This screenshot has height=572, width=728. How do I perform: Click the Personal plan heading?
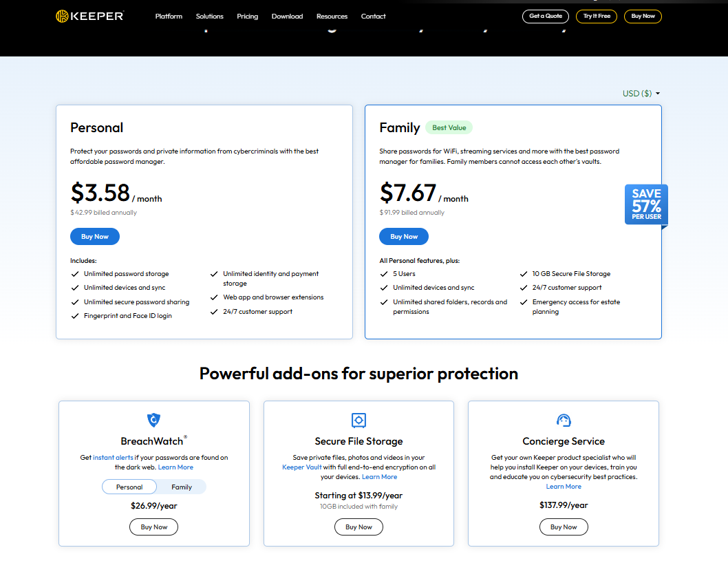pos(96,127)
